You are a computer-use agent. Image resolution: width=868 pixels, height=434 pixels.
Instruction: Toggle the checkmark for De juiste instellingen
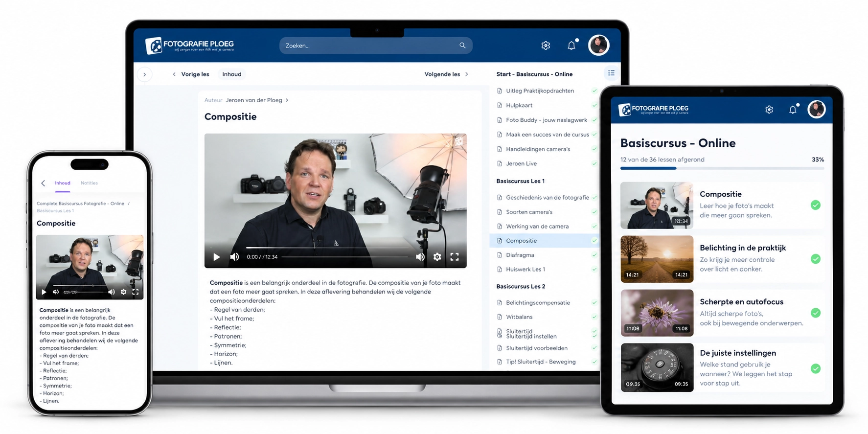pos(816,368)
